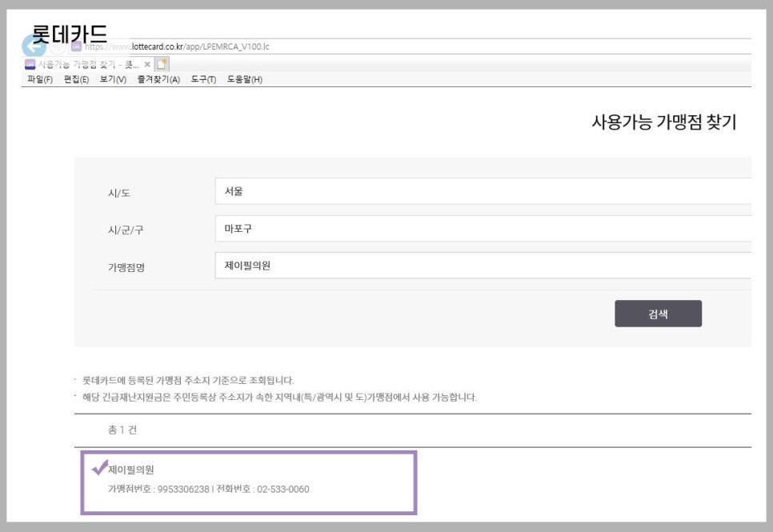This screenshot has width=773, height=532.
Task: Click the site favicon in address bar
Action: click(76, 47)
